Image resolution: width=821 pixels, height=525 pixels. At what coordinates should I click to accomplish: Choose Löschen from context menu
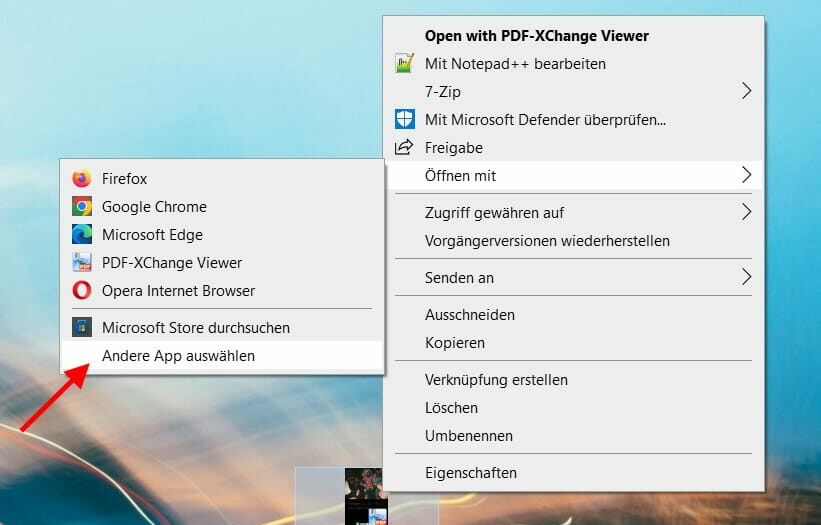pos(574,408)
